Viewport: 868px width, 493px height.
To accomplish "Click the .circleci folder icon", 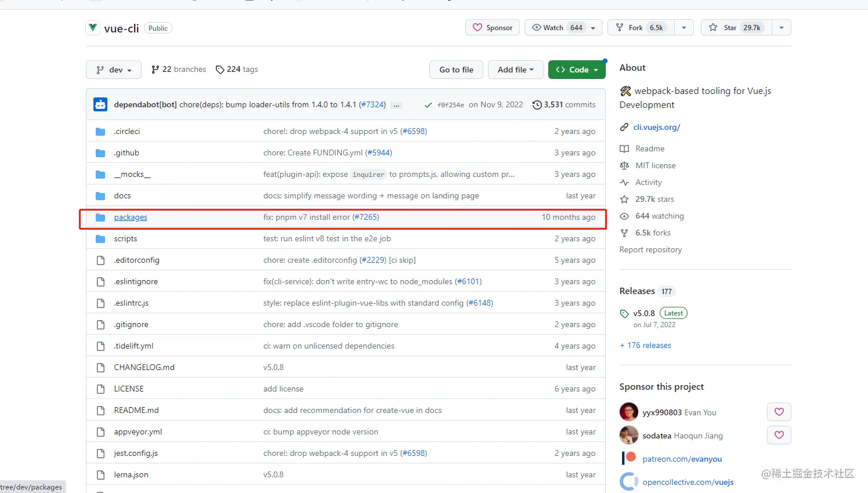I will tap(100, 132).
